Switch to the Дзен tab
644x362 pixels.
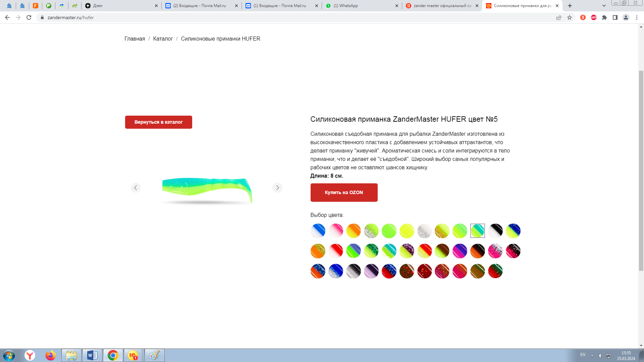(x=117, y=6)
